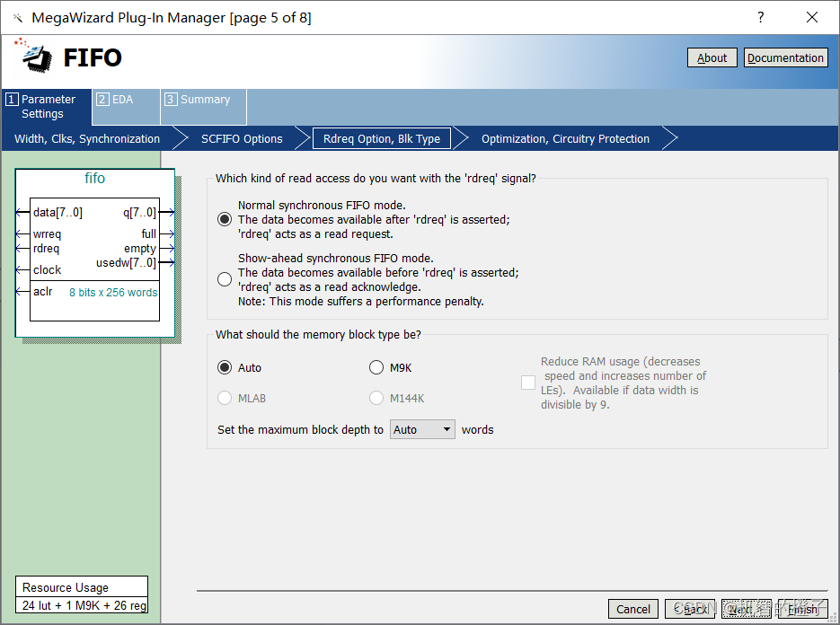Screen dimensions: 840x625
Task: Select MLAB memory block radio button
Action: coord(225,398)
